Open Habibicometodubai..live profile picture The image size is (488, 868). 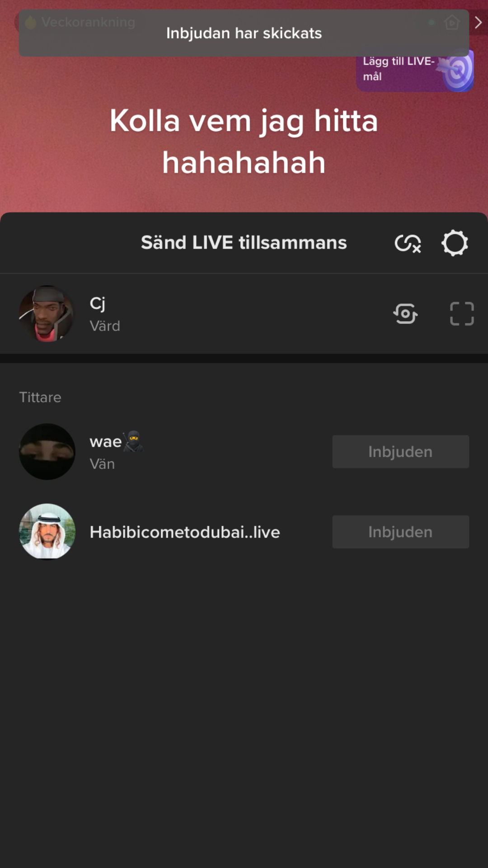click(47, 532)
